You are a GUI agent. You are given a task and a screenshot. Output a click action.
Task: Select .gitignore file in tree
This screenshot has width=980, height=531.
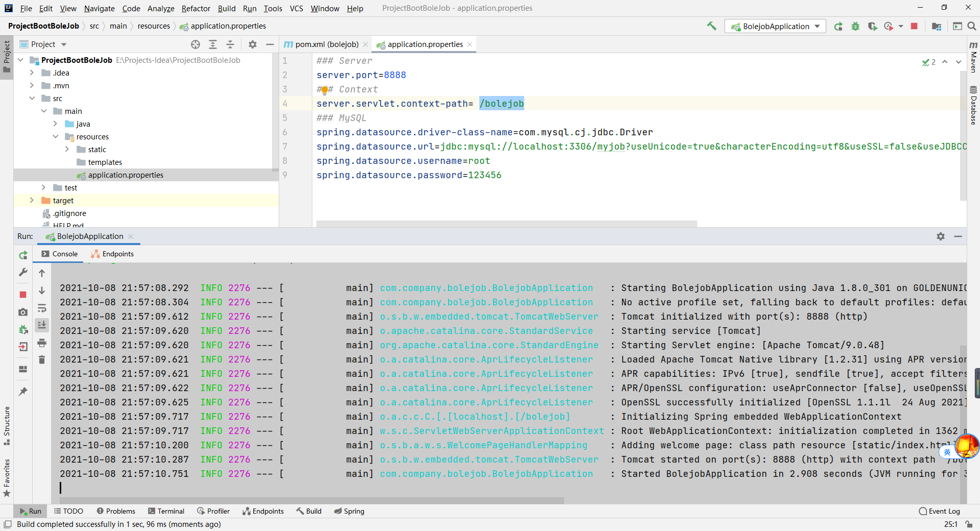coord(69,213)
